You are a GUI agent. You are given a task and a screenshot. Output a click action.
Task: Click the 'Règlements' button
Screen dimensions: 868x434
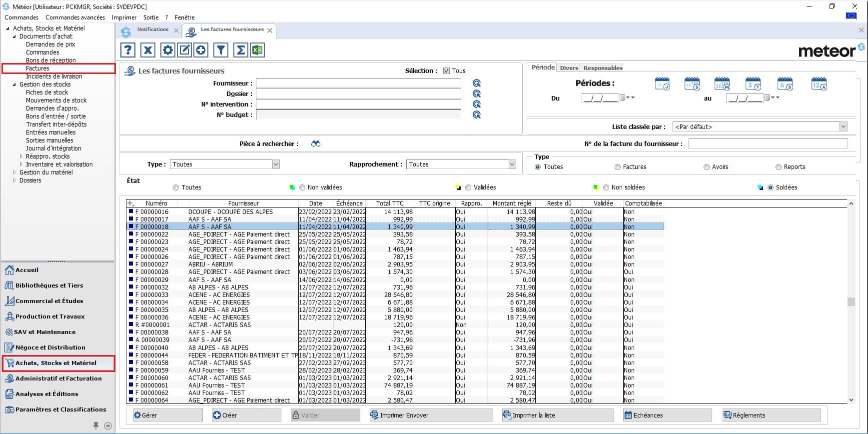click(771, 415)
